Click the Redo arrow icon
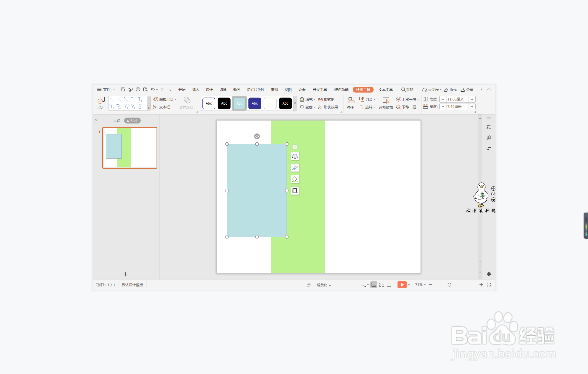Image resolution: width=588 pixels, height=374 pixels. 163,90
